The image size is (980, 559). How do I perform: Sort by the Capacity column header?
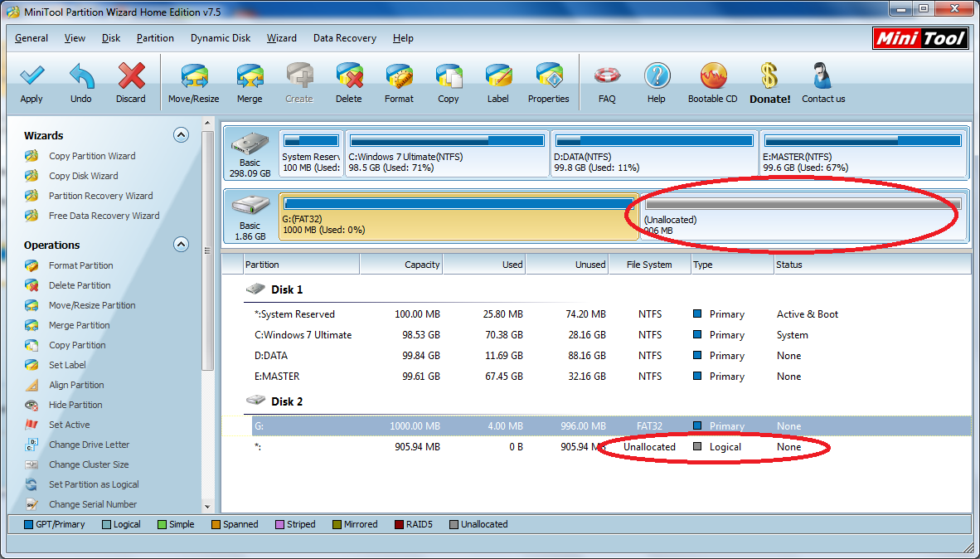[401, 265]
